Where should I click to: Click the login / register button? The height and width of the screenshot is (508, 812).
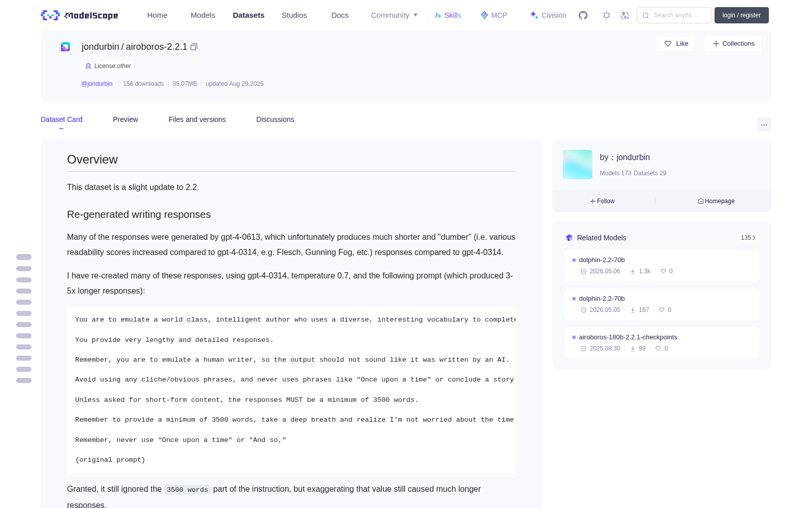coord(741,15)
